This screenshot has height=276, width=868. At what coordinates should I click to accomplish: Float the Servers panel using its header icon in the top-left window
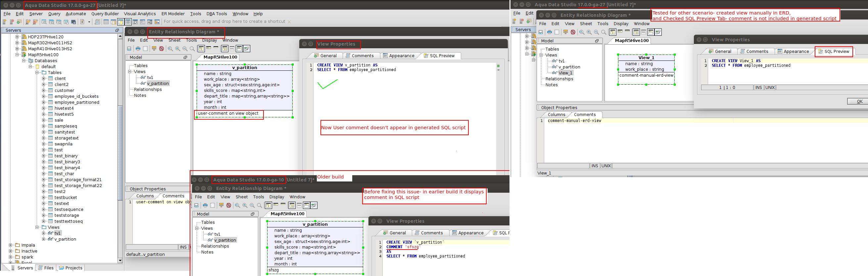[117, 30]
